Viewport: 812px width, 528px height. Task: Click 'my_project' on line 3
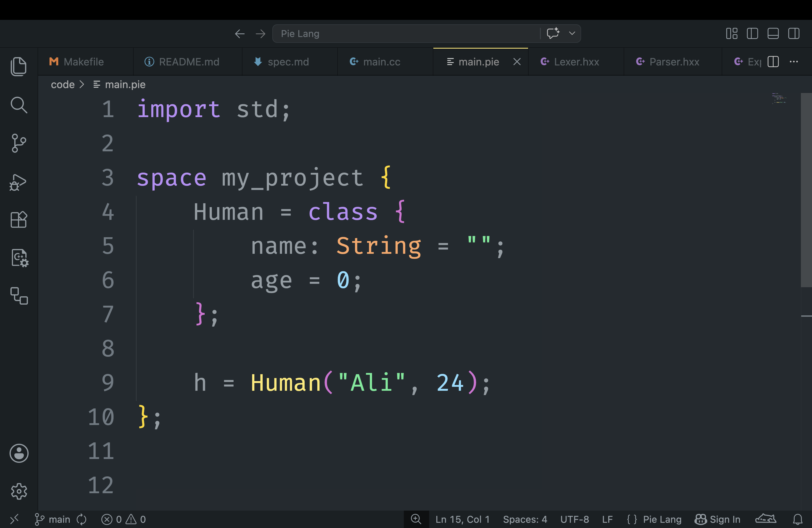pyautogui.click(x=293, y=178)
